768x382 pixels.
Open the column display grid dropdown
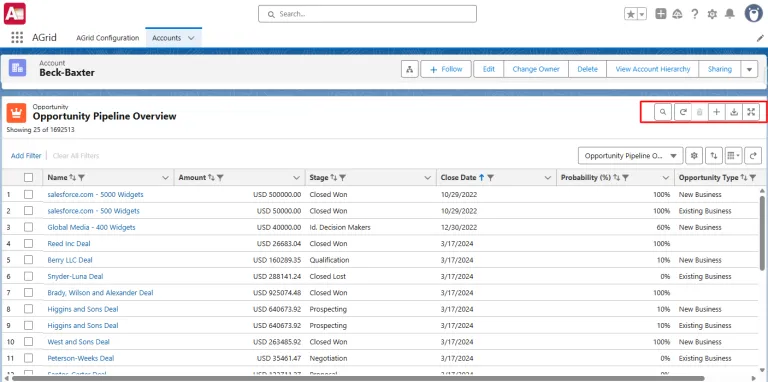733,156
